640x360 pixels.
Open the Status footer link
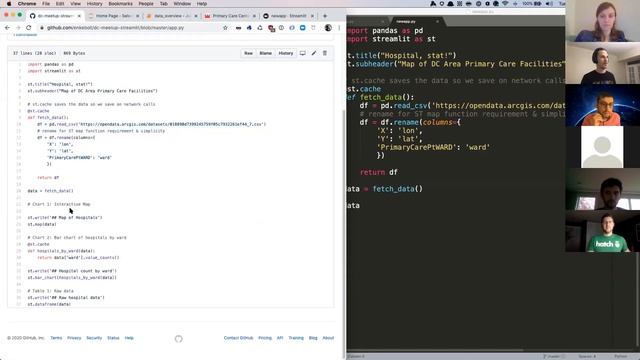113,338
